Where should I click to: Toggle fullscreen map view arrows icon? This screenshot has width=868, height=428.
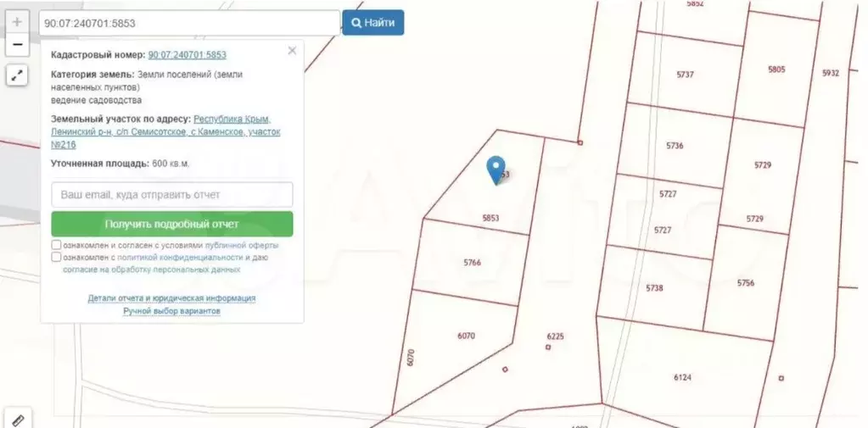pyautogui.click(x=17, y=75)
